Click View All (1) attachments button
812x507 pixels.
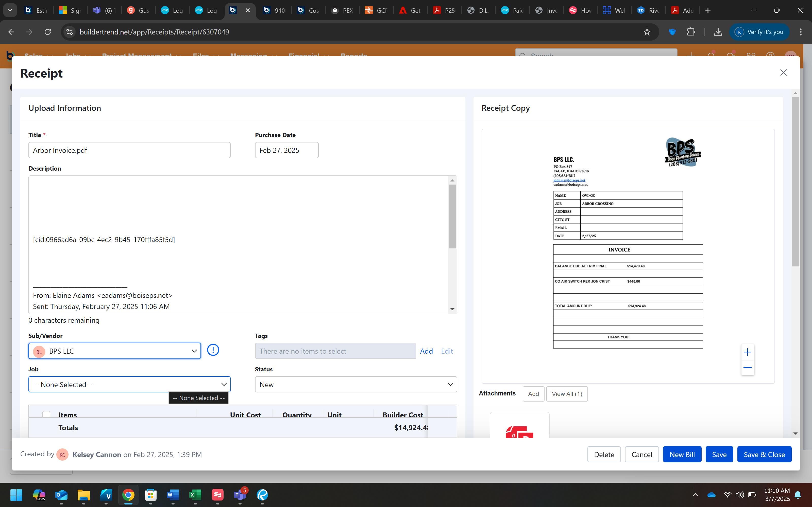[567, 394]
